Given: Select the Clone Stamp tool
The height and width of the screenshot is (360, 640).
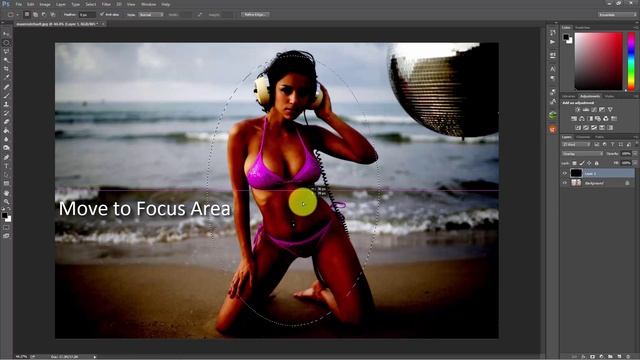Looking at the screenshot, I should 6,104.
